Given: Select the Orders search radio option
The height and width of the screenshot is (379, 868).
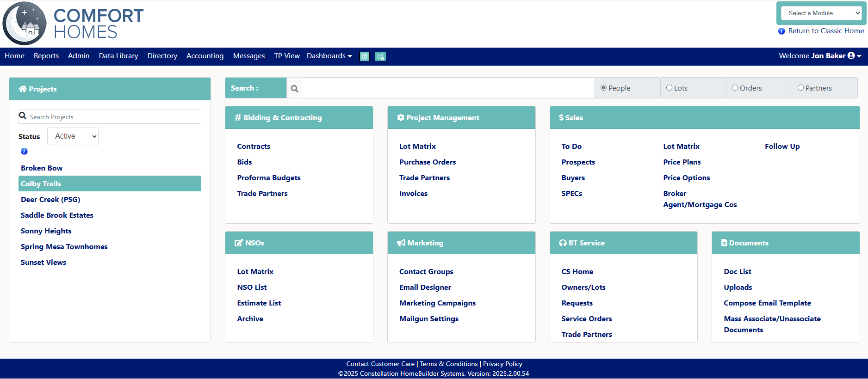Looking at the screenshot, I should (735, 88).
